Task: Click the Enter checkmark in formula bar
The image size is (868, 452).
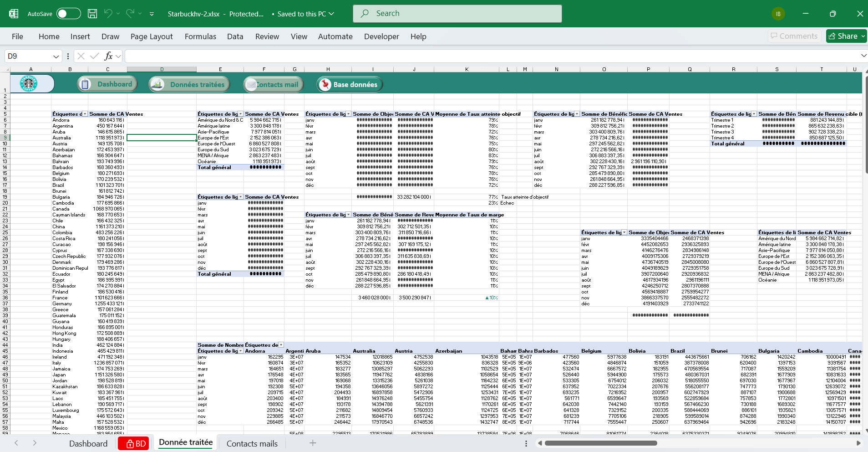Action: coord(94,56)
